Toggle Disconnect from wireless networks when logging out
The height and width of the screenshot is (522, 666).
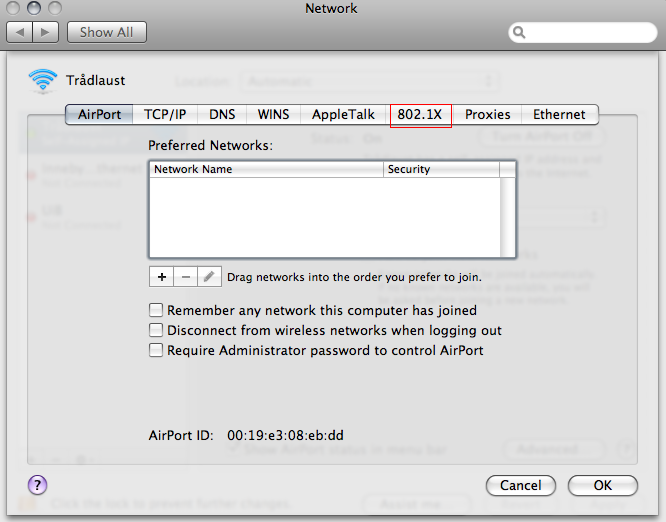pos(156,330)
